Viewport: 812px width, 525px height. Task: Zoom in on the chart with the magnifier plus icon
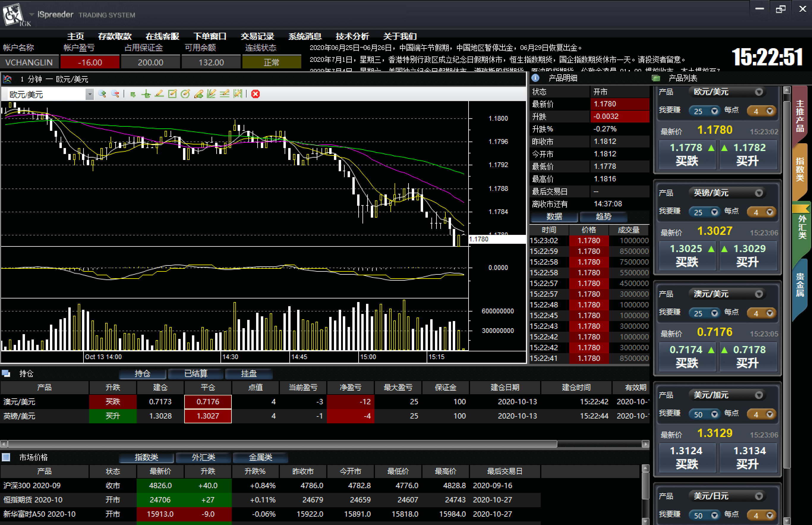(102, 94)
